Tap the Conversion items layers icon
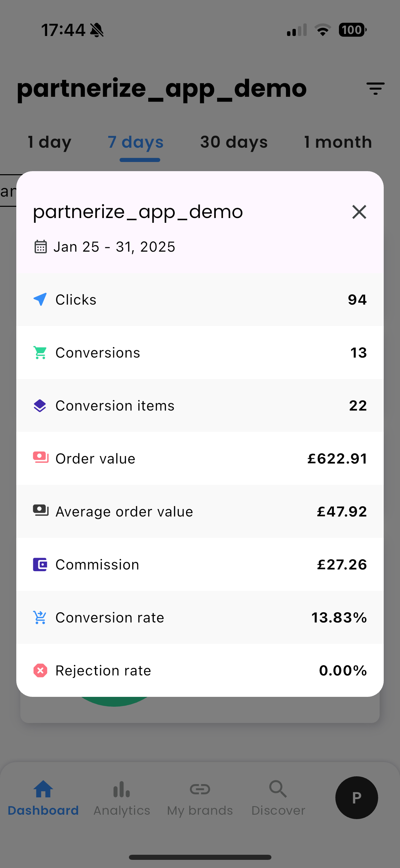Screen dimensions: 400x868 (x=40, y=405)
